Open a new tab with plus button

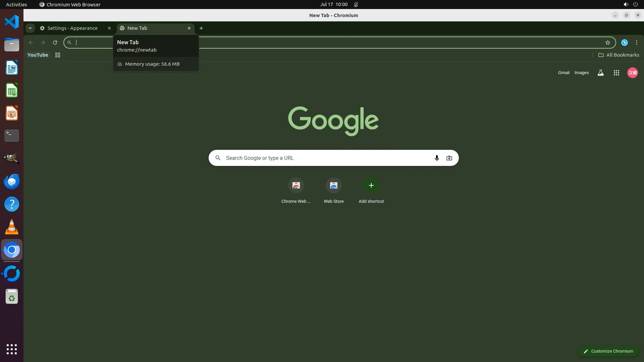click(201, 28)
